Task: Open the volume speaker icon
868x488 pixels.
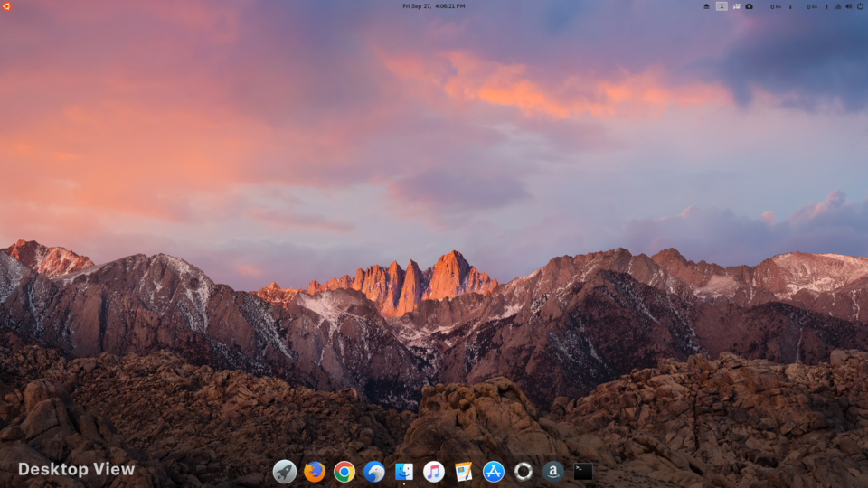Action: [x=849, y=6]
